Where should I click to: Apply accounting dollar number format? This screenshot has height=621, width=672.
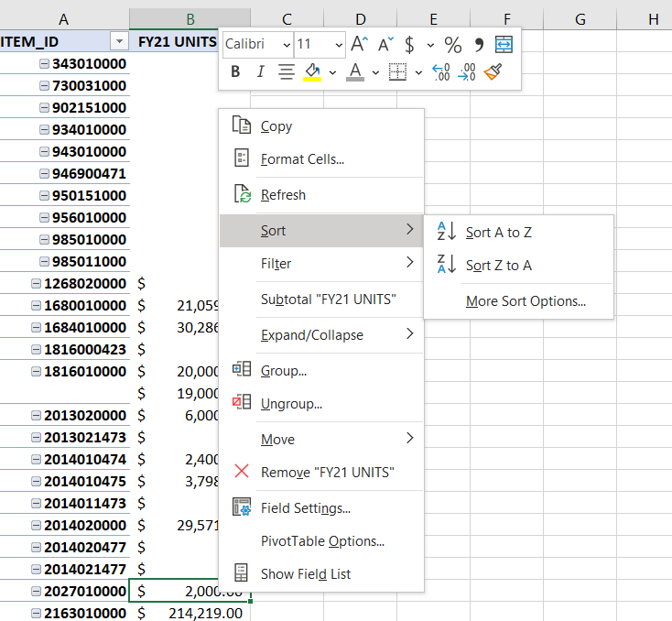tap(410, 44)
